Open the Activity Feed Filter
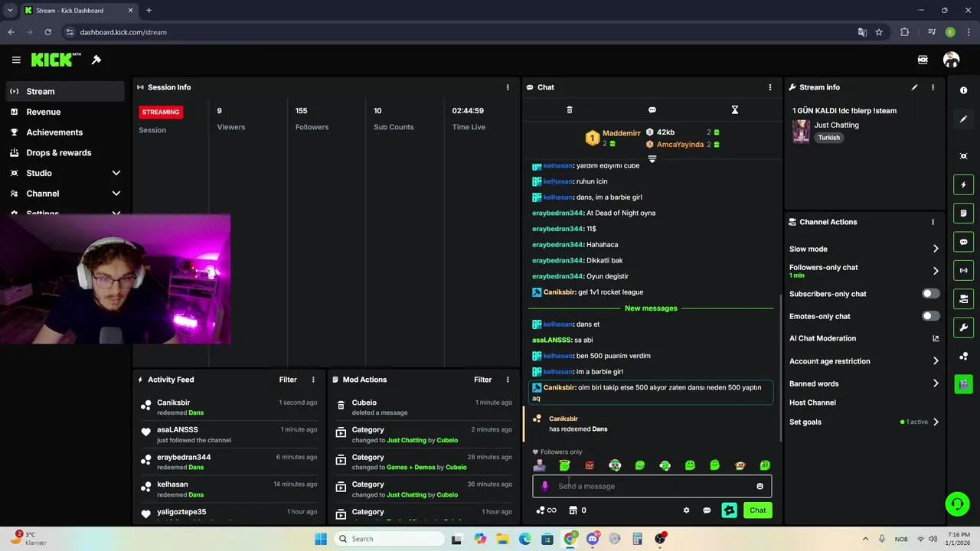 click(x=288, y=380)
